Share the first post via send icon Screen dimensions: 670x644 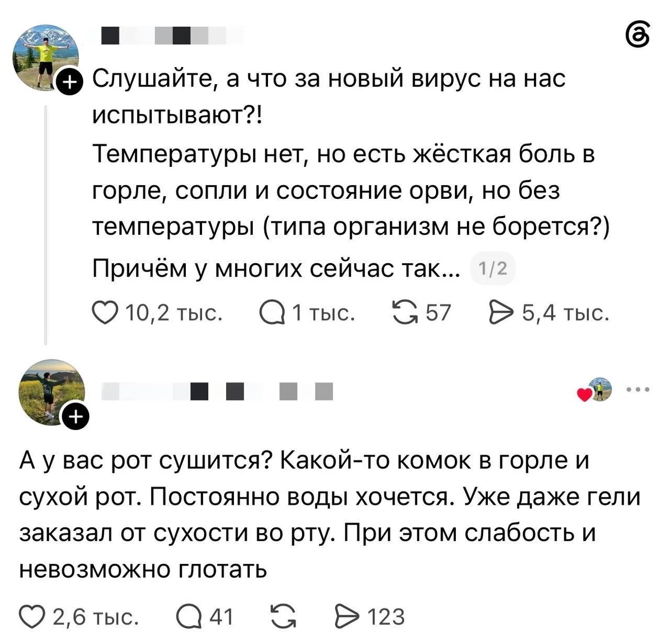500,313
